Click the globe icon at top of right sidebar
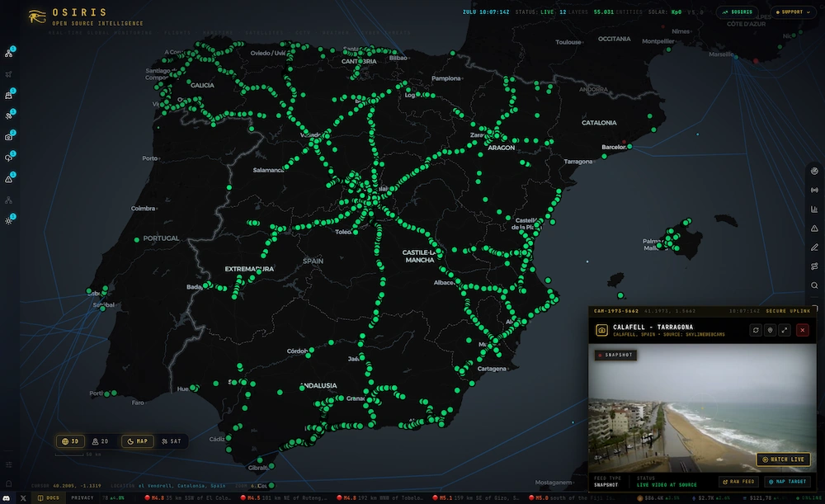Viewport: 825px width, 504px height. point(814,171)
